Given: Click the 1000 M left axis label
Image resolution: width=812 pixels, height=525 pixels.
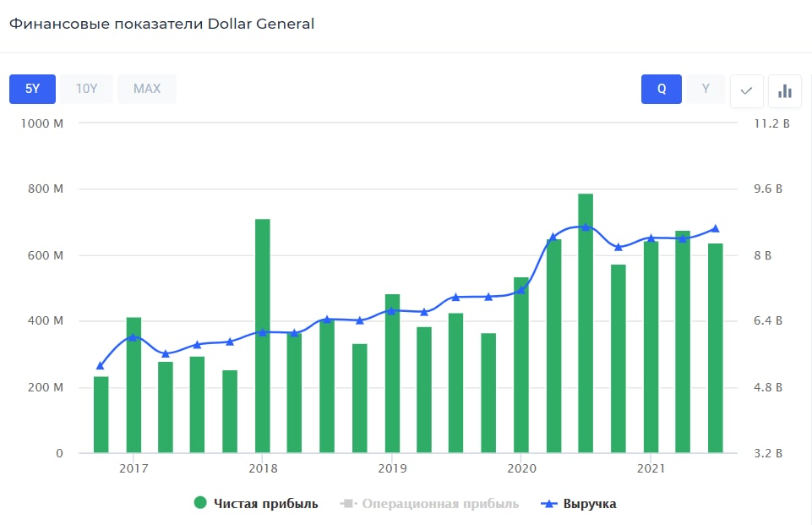Looking at the screenshot, I should (x=42, y=123).
